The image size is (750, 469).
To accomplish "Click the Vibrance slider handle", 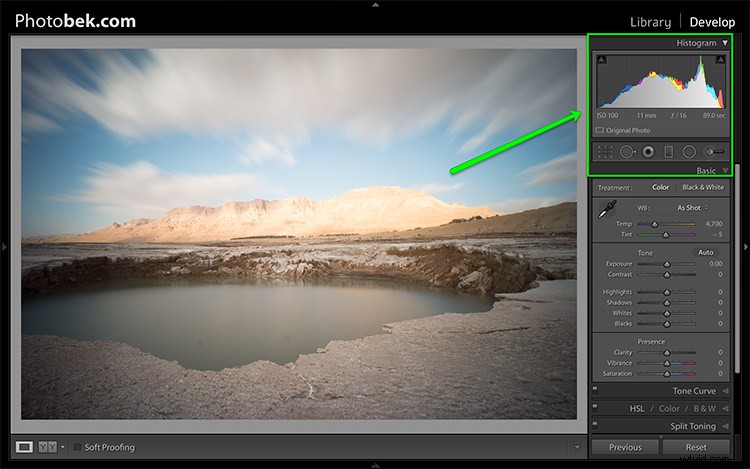I will 667,363.
